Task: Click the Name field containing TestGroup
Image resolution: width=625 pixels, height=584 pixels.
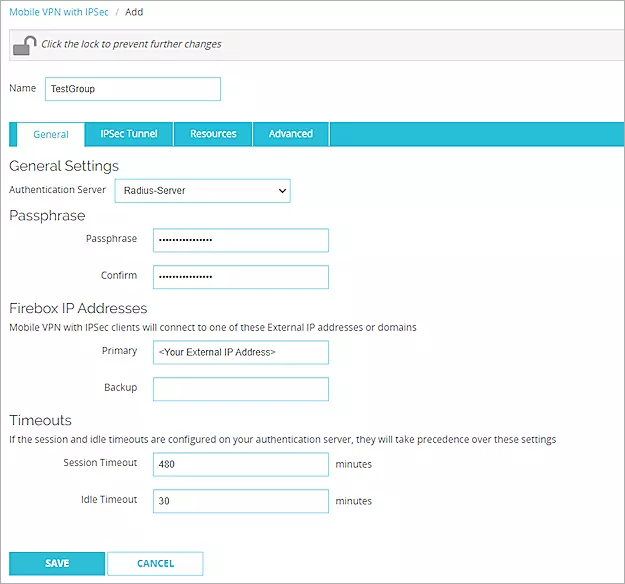Action: click(133, 89)
